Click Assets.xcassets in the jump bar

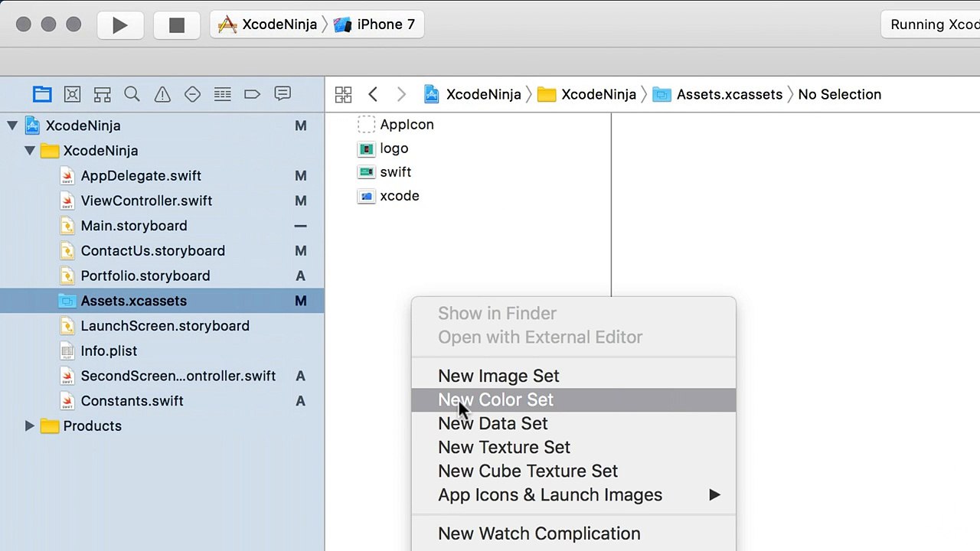click(718, 94)
